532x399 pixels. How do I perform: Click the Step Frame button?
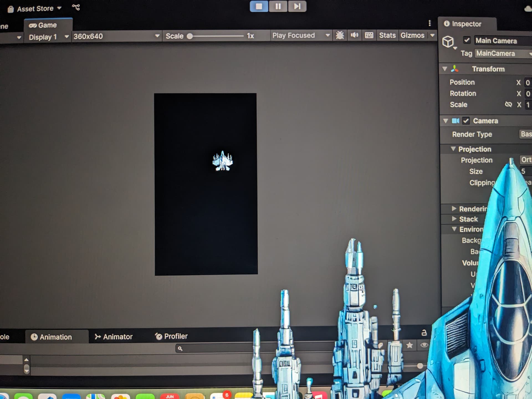point(297,6)
